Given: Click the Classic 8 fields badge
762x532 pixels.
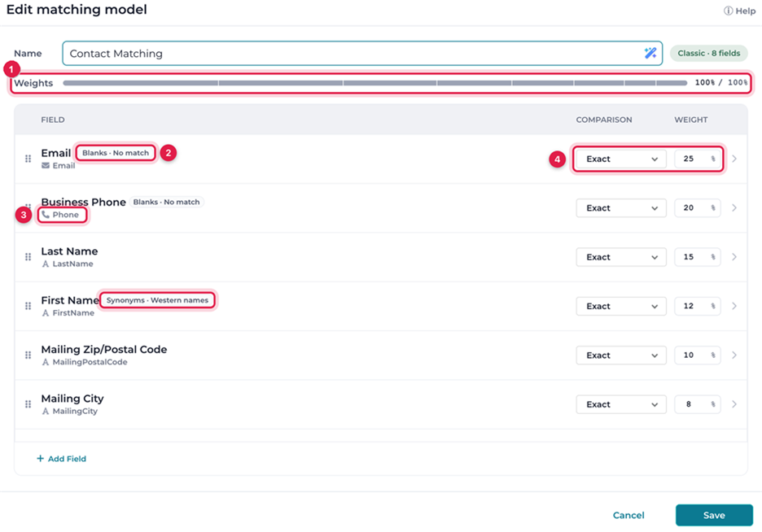Looking at the screenshot, I should point(709,53).
